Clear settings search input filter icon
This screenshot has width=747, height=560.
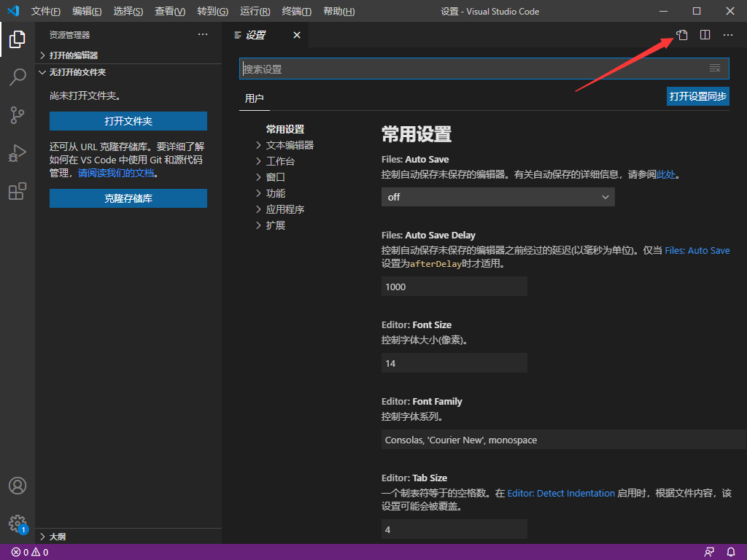tap(715, 69)
